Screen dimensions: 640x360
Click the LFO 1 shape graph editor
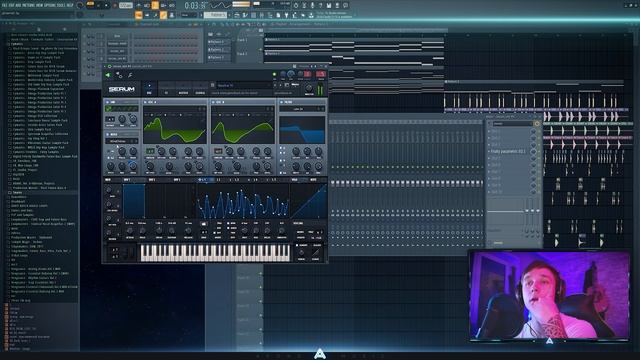(x=243, y=201)
